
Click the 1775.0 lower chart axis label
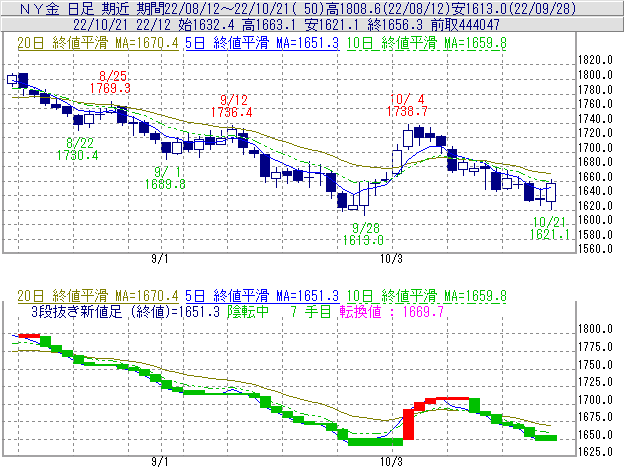595,347
